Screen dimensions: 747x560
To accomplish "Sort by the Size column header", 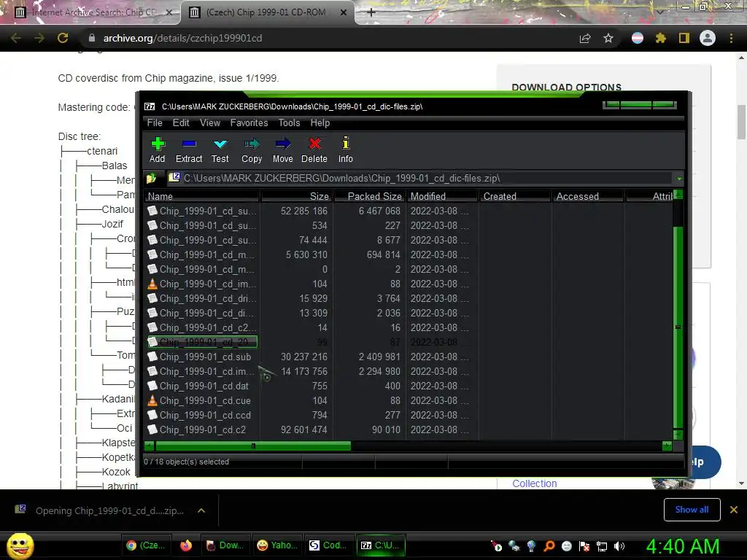I will [x=296, y=196].
